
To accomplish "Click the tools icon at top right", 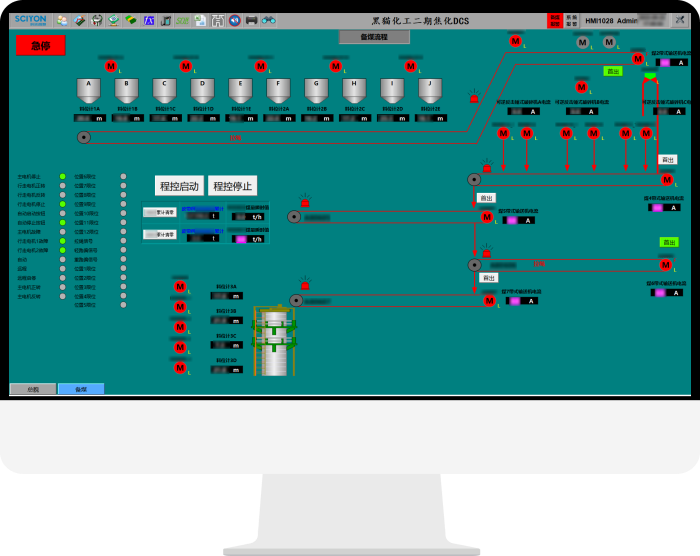I will click(x=681, y=20).
